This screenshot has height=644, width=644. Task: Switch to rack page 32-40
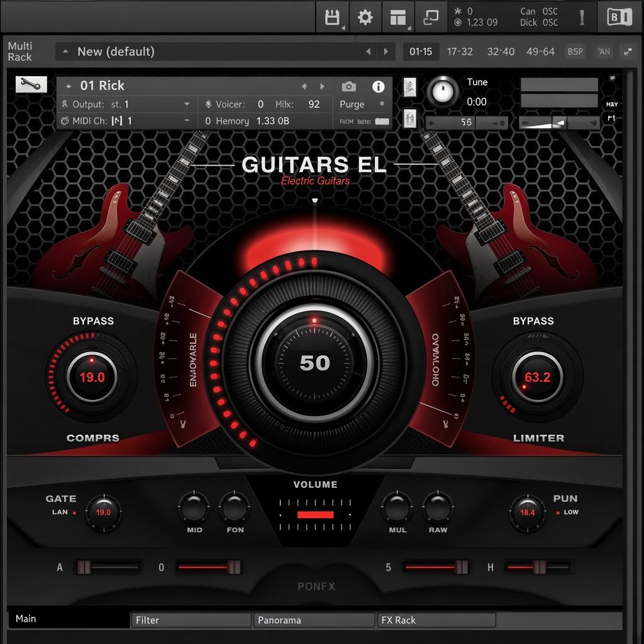501,52
